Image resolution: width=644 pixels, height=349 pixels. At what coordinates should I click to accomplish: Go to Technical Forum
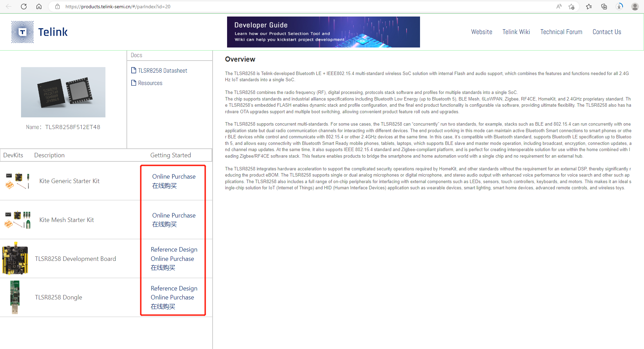point(561,32)
